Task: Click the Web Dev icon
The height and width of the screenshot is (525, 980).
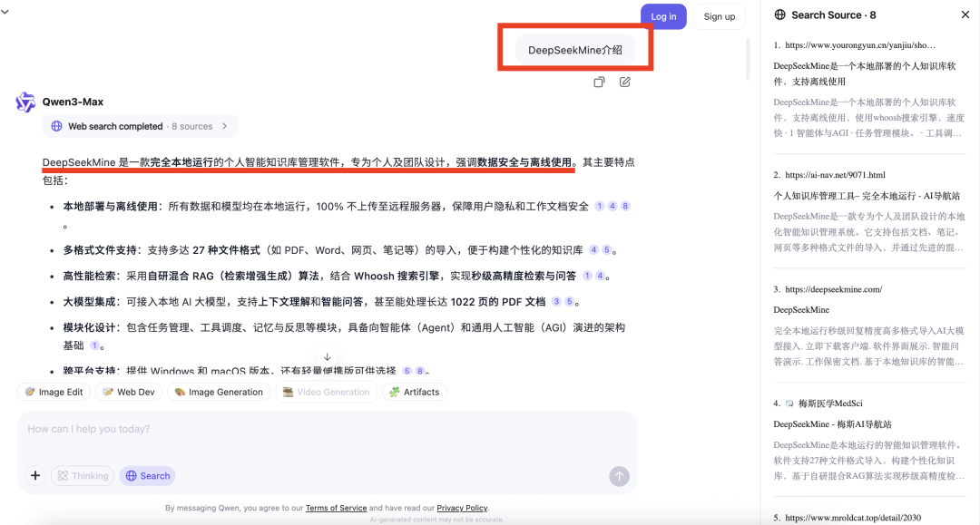Action: pos(108,392)
